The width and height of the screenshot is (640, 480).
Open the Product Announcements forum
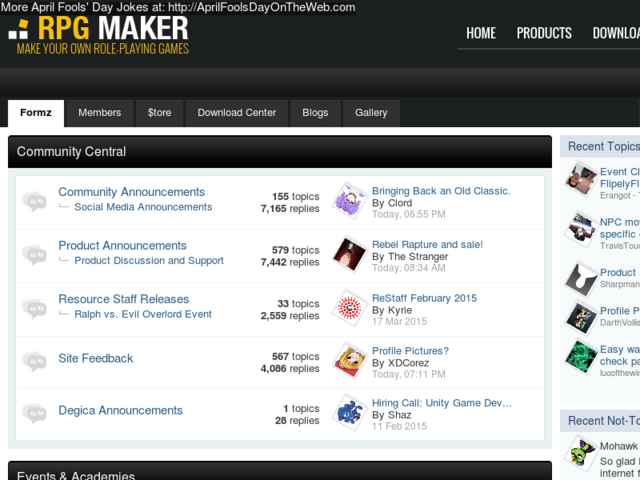tap(122, 245)
